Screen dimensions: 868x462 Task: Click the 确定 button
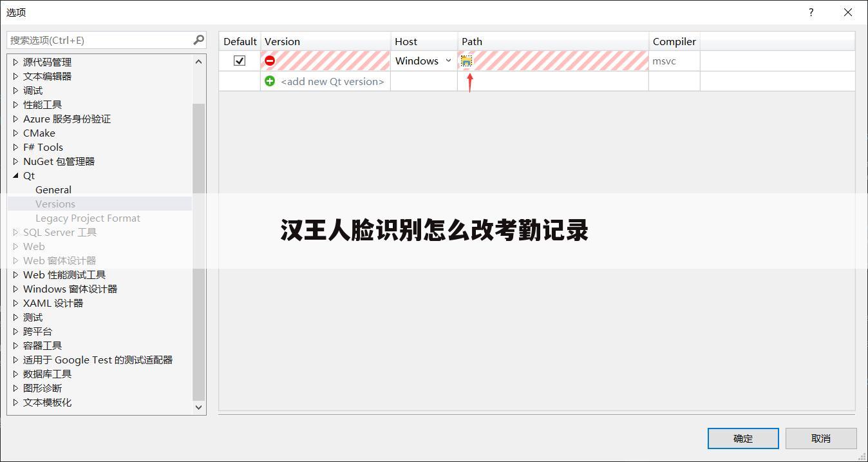[x=743, y=438]
